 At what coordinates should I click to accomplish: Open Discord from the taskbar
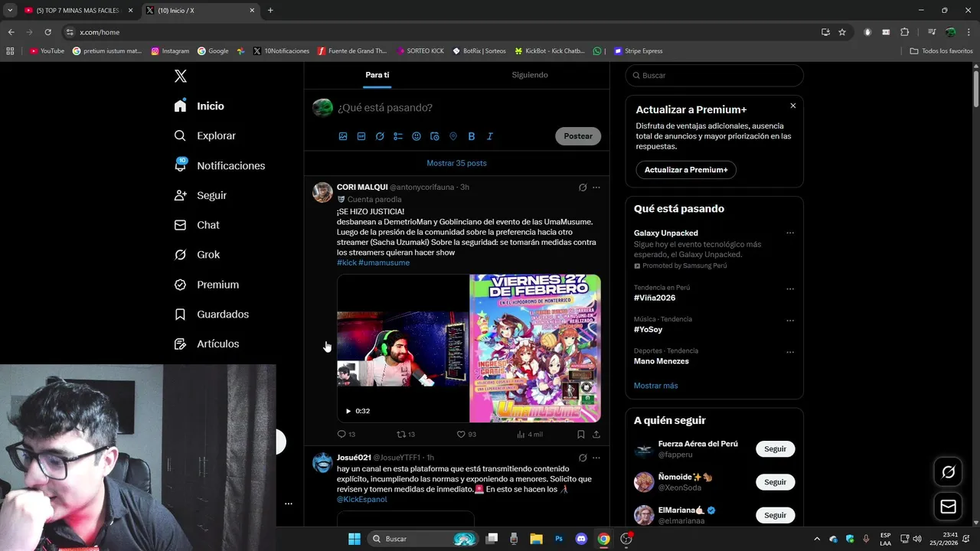(581, 539)
